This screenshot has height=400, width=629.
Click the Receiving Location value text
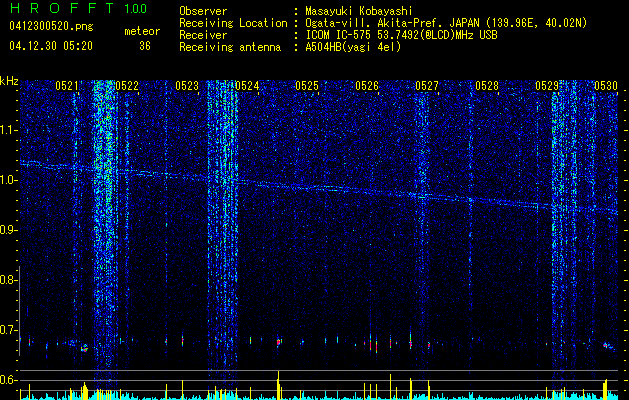(446, 23)
